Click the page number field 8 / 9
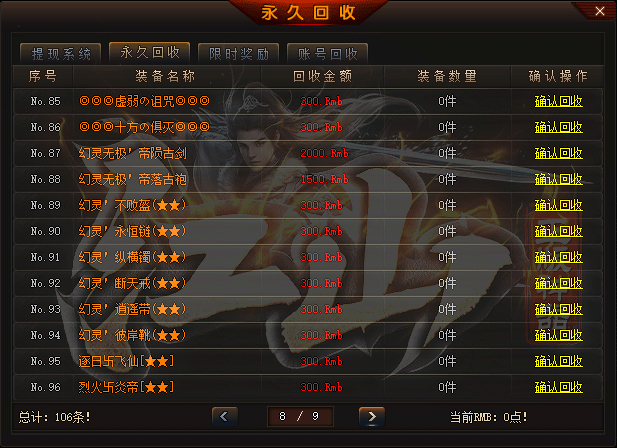This screenshot has width=617, height=448. click(x=300, y=417)
